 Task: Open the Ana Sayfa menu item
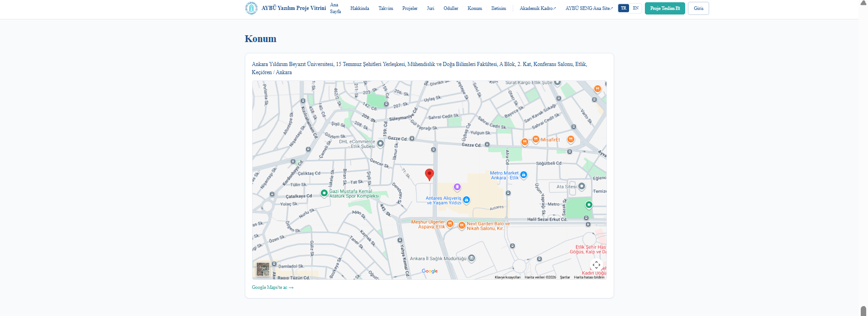point(335,8)
